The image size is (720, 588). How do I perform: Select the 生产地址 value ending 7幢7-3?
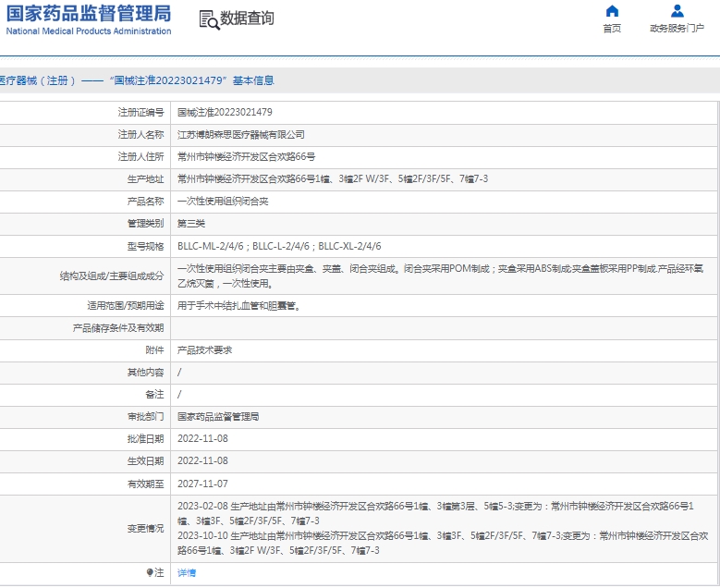[333, 178]
